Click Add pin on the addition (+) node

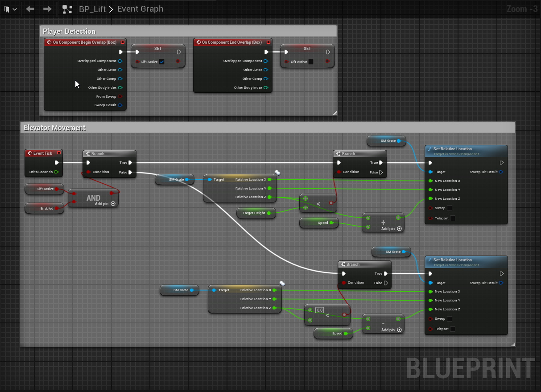(x=391, y=228)
